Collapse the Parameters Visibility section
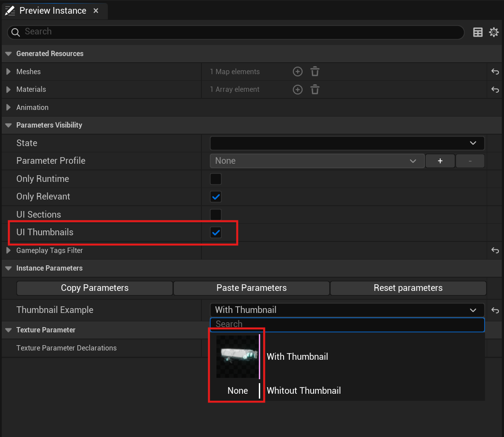 click(9, 125)
